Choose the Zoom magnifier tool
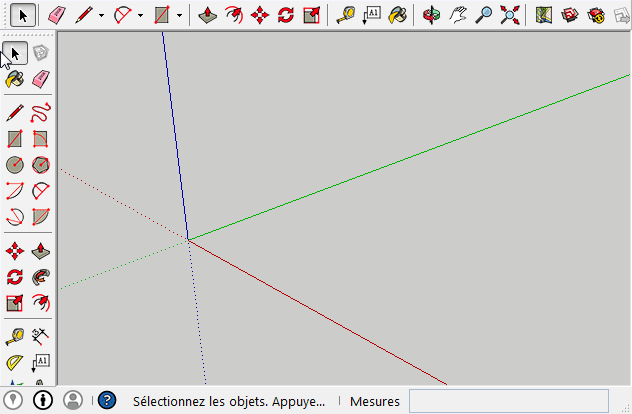The height and width of the screenshot is (414, 632). 484,15
